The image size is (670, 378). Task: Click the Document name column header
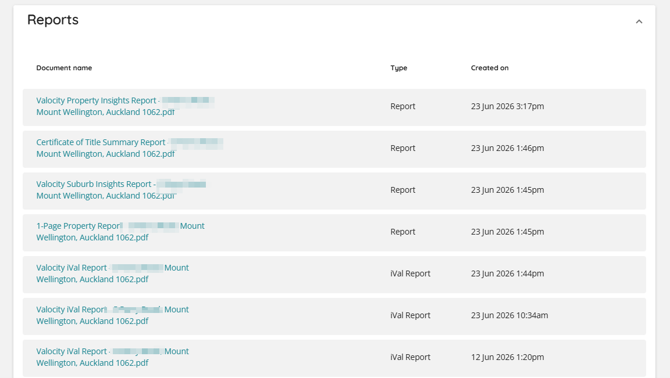pos(64,67)
